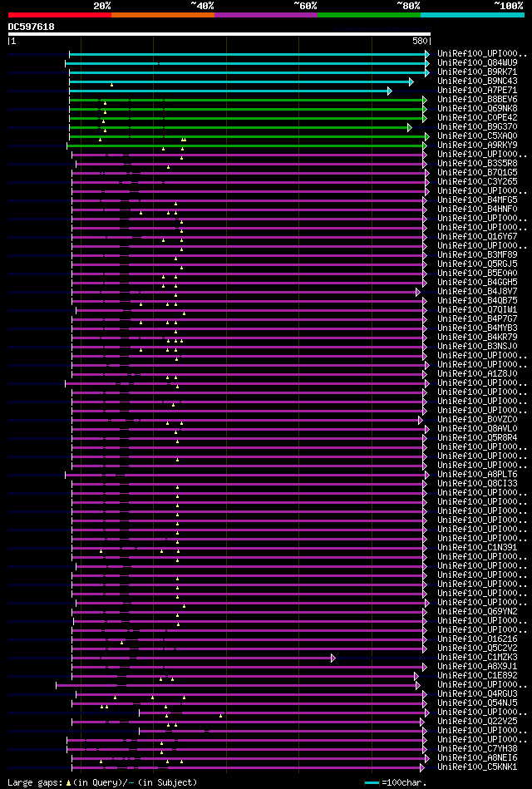Select the UniRef100_B4KR79 label

pos(477,338)
